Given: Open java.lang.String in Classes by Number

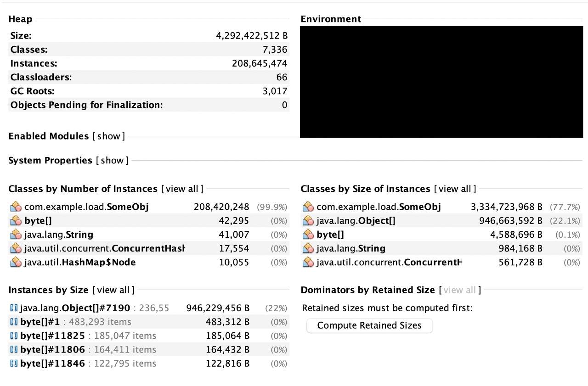Looking at the screenshot, I should pos(59,235).
